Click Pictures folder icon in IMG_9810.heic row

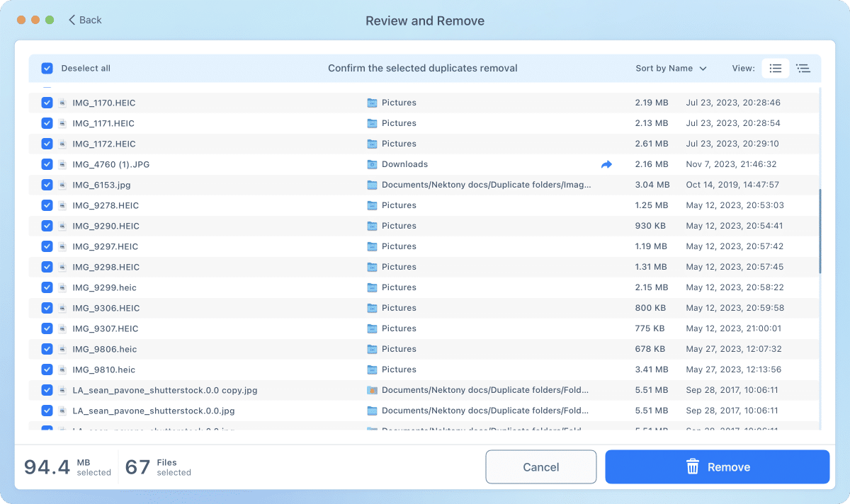373,370
